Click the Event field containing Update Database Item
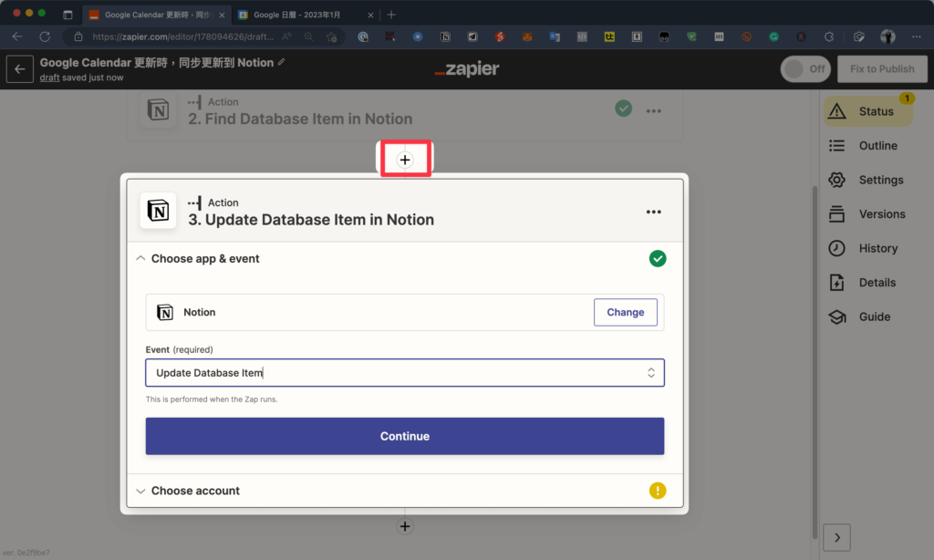 (x=405, y=373)
